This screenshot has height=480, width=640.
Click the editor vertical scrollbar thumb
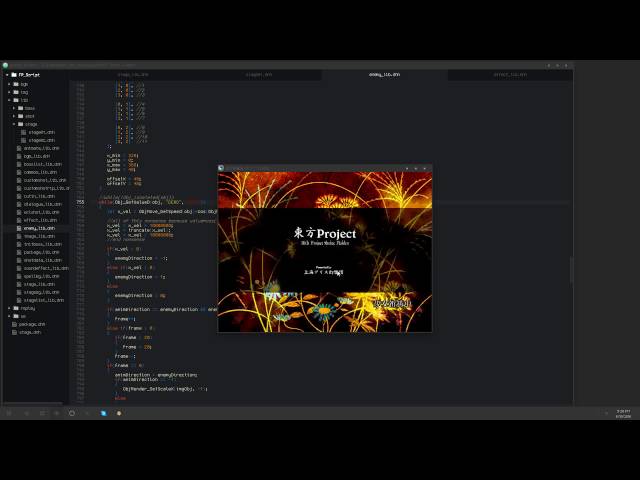(571, 270)
